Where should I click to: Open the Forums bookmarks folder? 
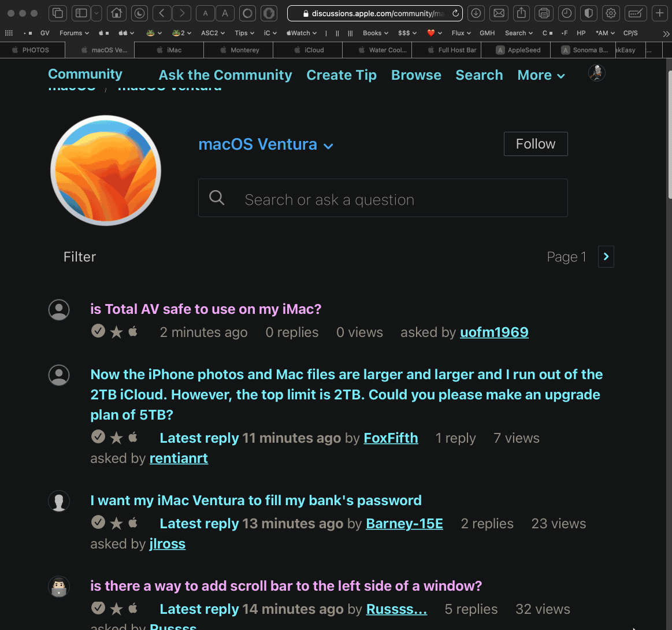[74, 33]
